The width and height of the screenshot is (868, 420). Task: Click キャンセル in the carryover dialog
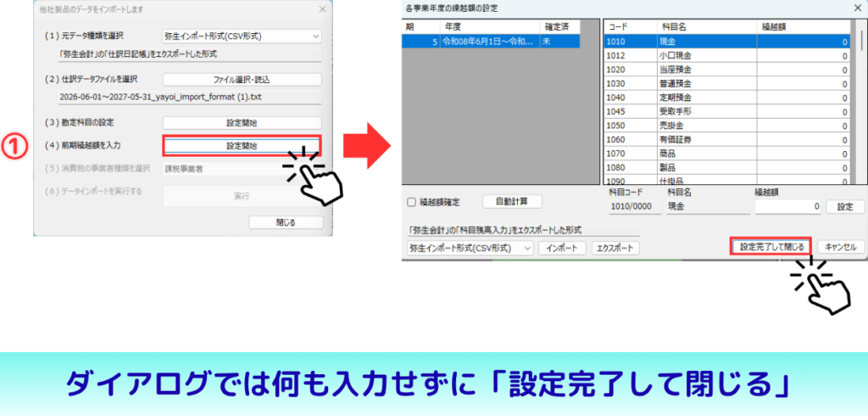click(840, 247)
